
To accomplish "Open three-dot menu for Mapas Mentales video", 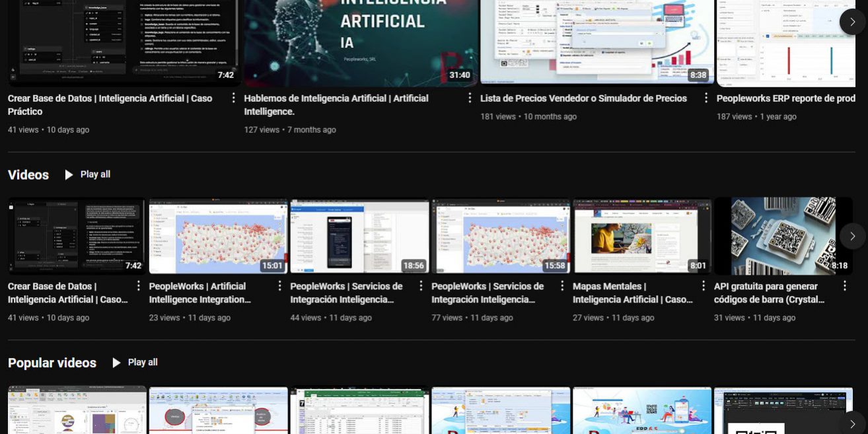I will point(703,286).
